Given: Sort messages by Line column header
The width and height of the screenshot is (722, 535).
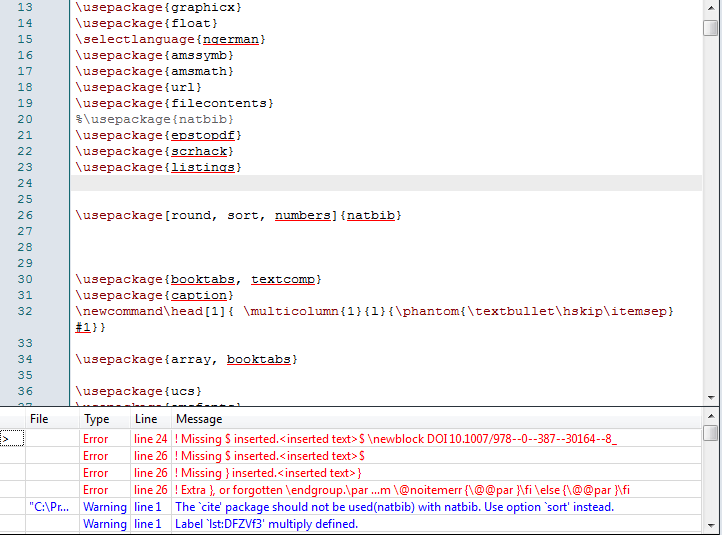Looking at the screenshot, I should click(x=151, y=419).
